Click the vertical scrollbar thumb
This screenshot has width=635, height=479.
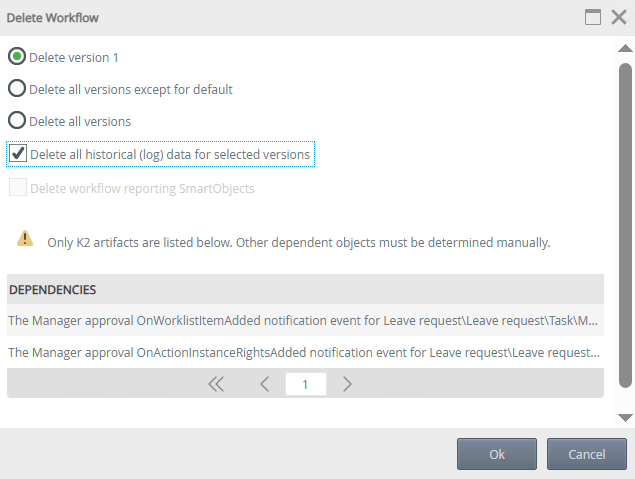point(626,226)
